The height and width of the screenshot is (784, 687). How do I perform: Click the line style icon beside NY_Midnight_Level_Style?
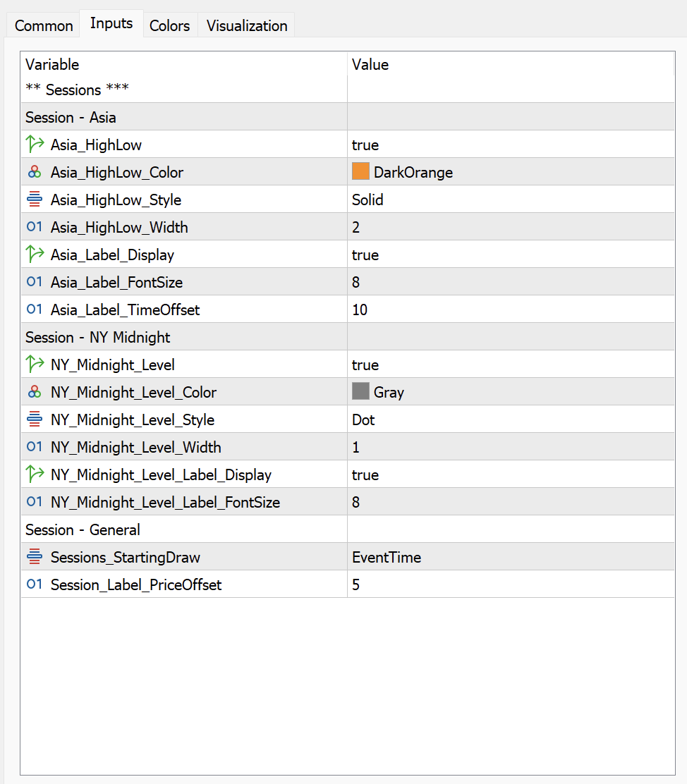pos(35,419)
